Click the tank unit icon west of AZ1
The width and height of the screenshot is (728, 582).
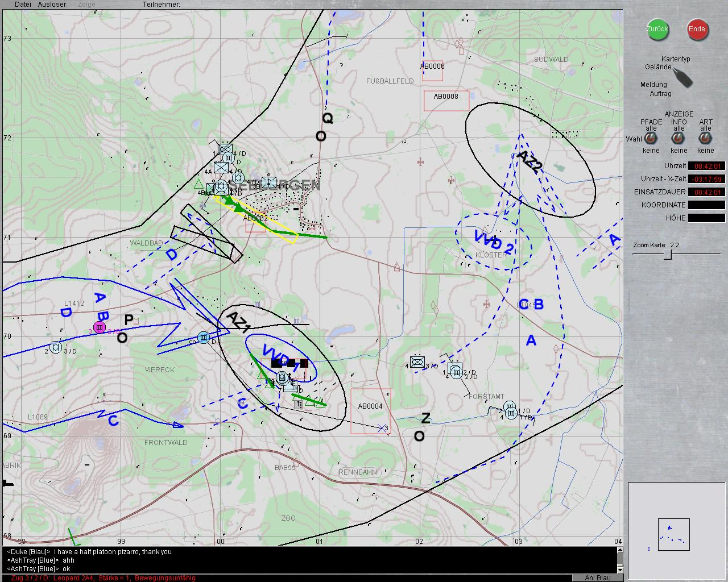click(x=204, y=338)
